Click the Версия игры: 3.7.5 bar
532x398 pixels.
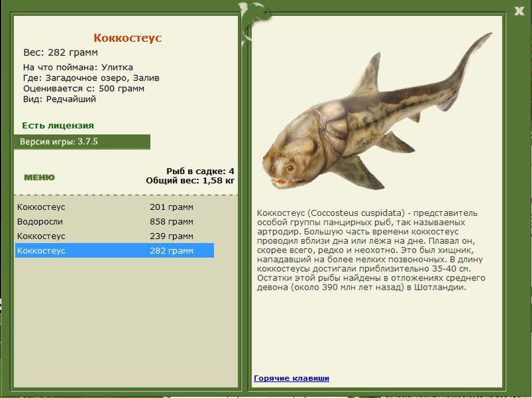[x=82, y=142]
